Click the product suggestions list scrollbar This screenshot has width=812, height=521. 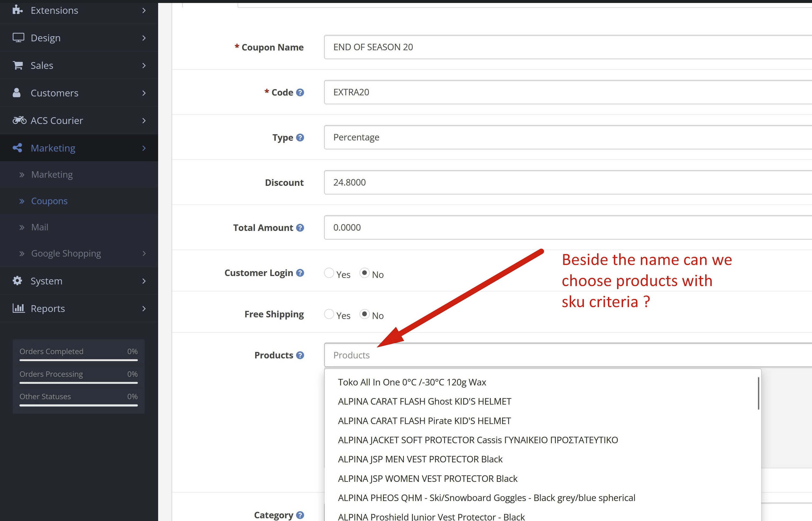(x=758, y=394)
